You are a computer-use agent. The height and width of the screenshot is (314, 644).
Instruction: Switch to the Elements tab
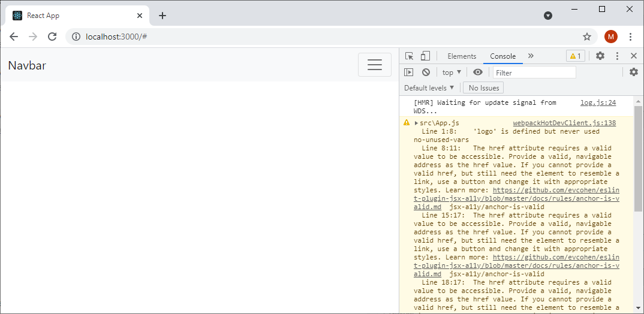[462, 56]
